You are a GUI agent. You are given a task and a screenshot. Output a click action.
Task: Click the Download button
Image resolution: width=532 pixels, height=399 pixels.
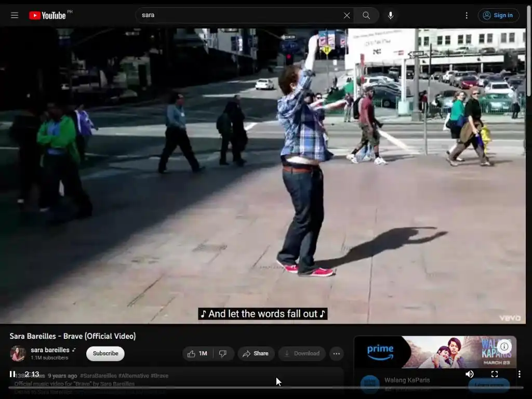click(x=302, y=353)
